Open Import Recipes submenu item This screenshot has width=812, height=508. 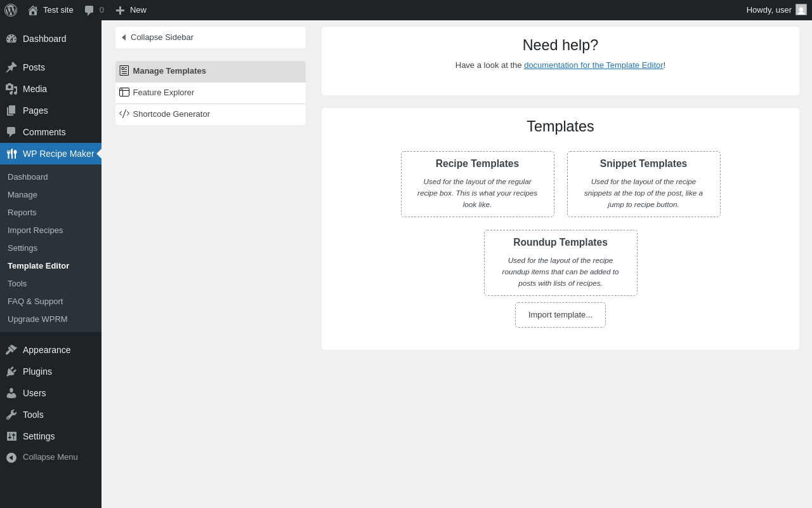tap(36, 231)
